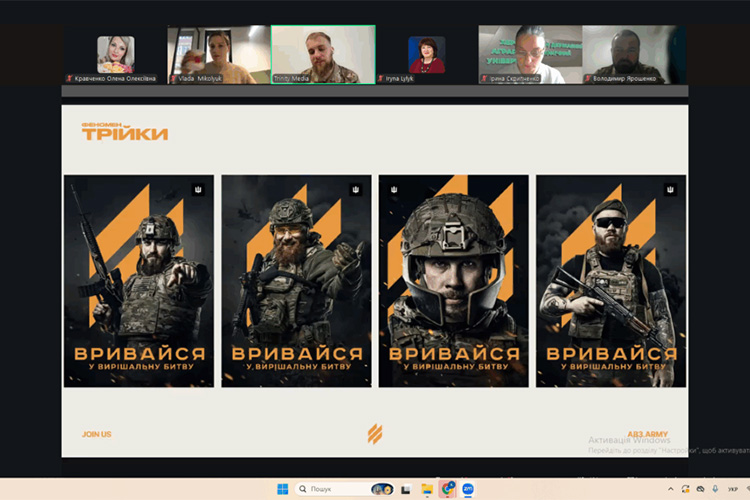The image size is (750, 500).
Task: Click the AB3 ARMY link
Action: 647,434
